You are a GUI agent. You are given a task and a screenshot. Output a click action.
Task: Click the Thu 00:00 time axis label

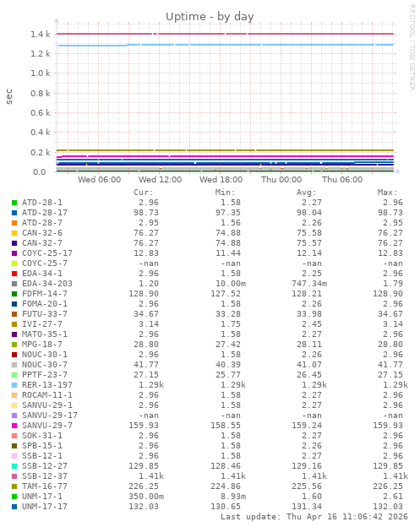[x=281, y=180]
